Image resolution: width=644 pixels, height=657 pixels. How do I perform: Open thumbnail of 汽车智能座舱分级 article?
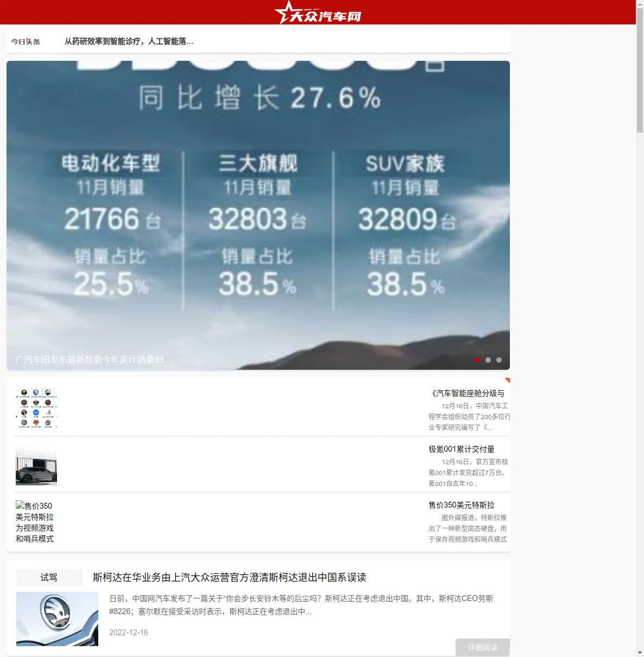pos(36,408)
